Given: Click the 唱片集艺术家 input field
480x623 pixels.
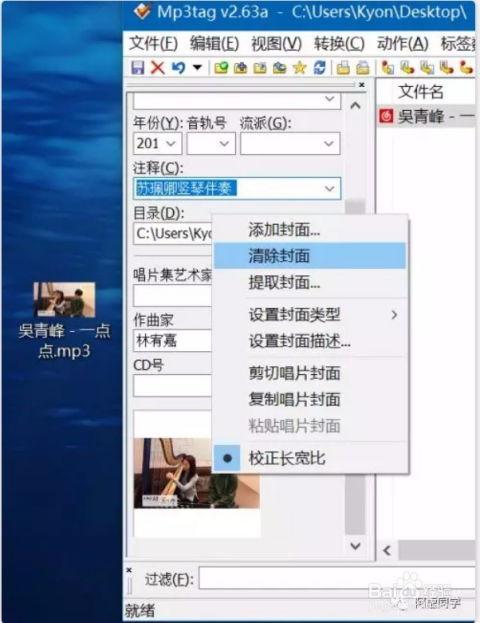Looking at the screenshot, I should (x=173, y=296).
